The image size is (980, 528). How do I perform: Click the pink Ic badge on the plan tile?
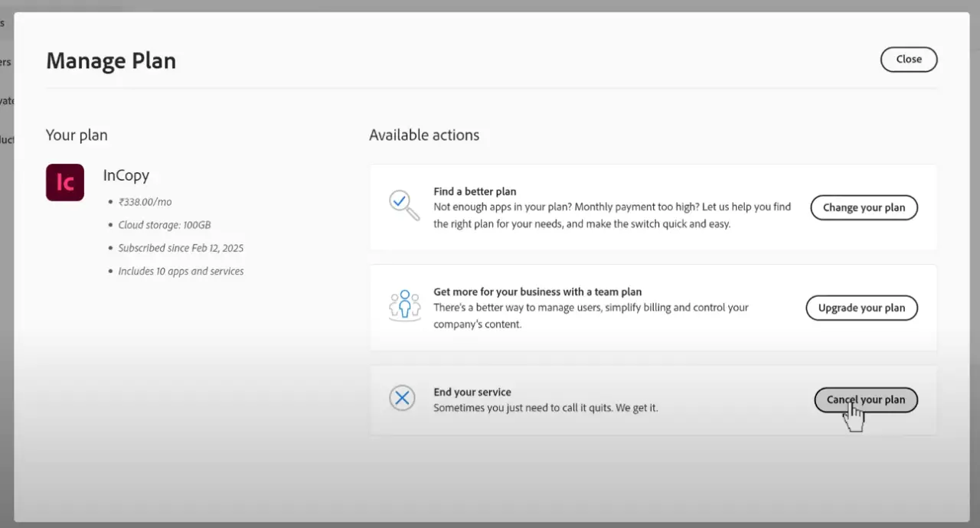click(64, 182)
